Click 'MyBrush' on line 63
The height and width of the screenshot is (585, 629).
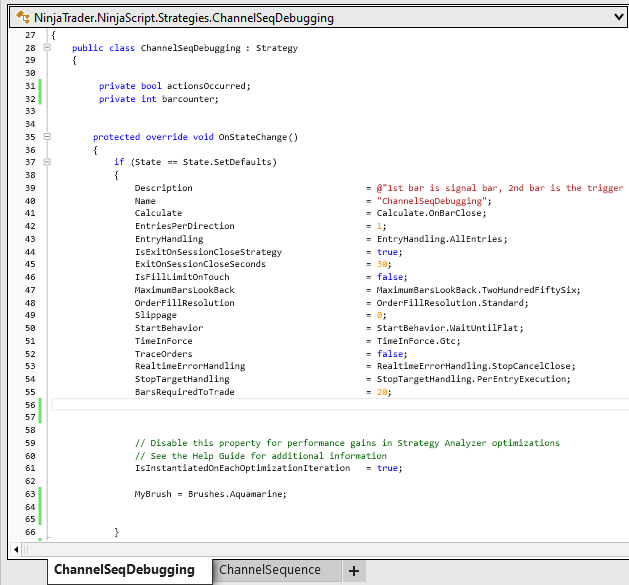[153, 494]
